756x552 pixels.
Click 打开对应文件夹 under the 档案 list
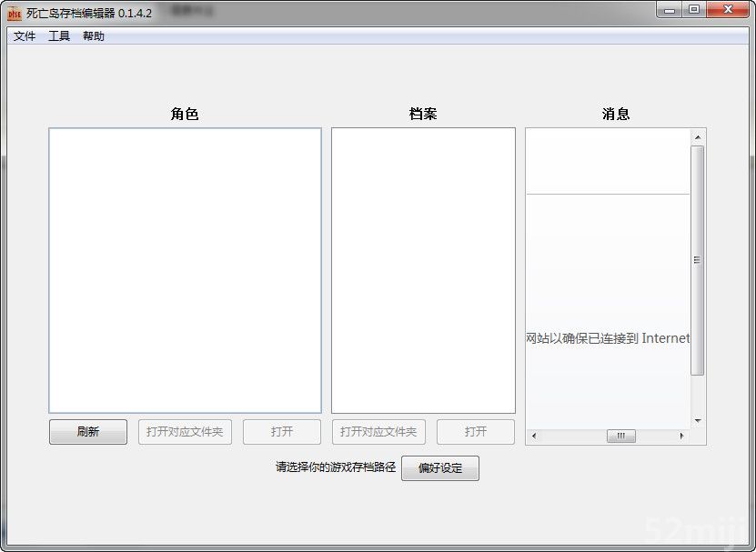click(378, 432)
